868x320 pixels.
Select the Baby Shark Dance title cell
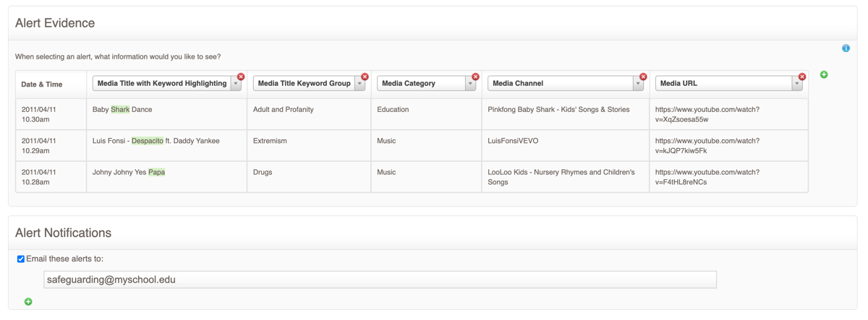coord(166,114)
